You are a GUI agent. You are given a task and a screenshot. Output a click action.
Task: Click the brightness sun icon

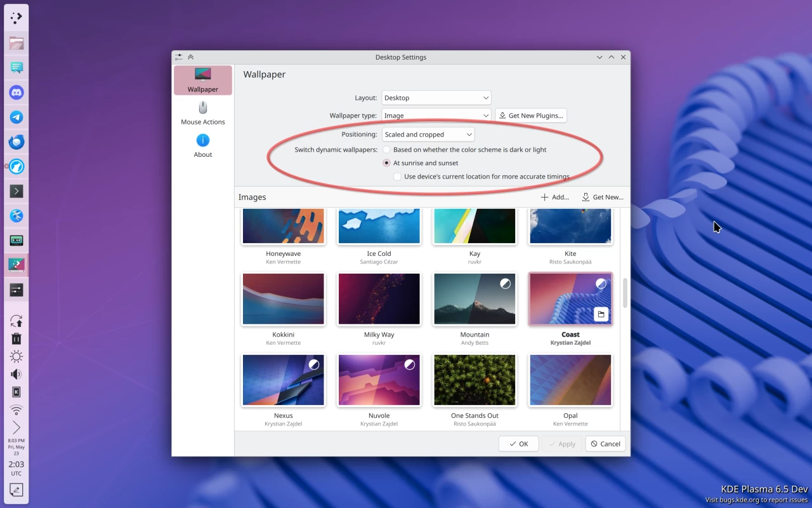[16, 356]
